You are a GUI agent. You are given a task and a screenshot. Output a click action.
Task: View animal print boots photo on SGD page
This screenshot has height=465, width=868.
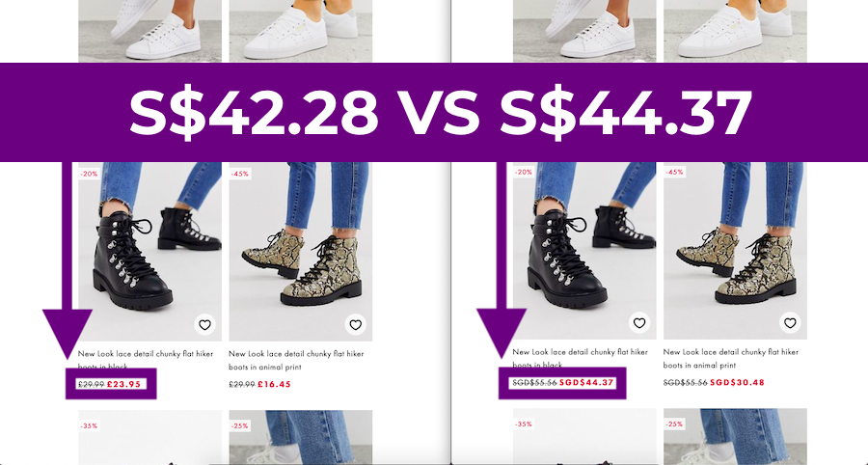[735, 250]
